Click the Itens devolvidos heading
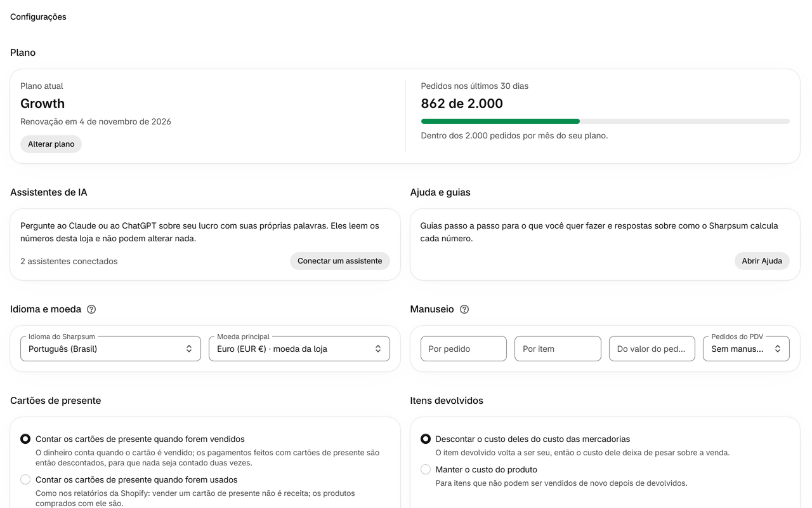 [447, 401]
